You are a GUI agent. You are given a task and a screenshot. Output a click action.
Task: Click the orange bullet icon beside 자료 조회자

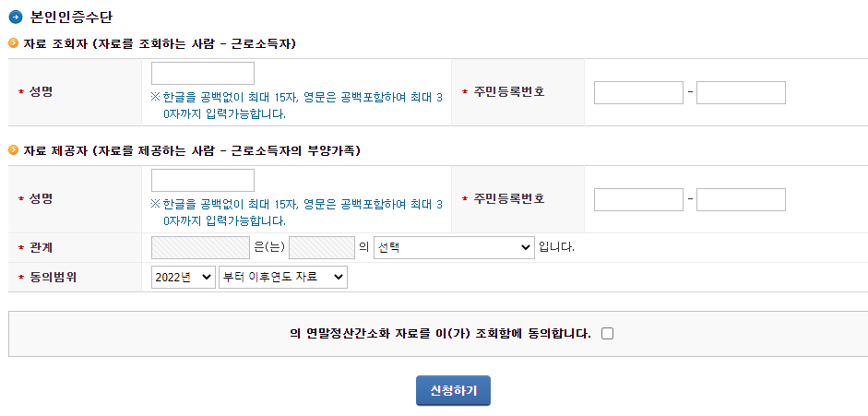pyautogui.click(x=13, y=43)
